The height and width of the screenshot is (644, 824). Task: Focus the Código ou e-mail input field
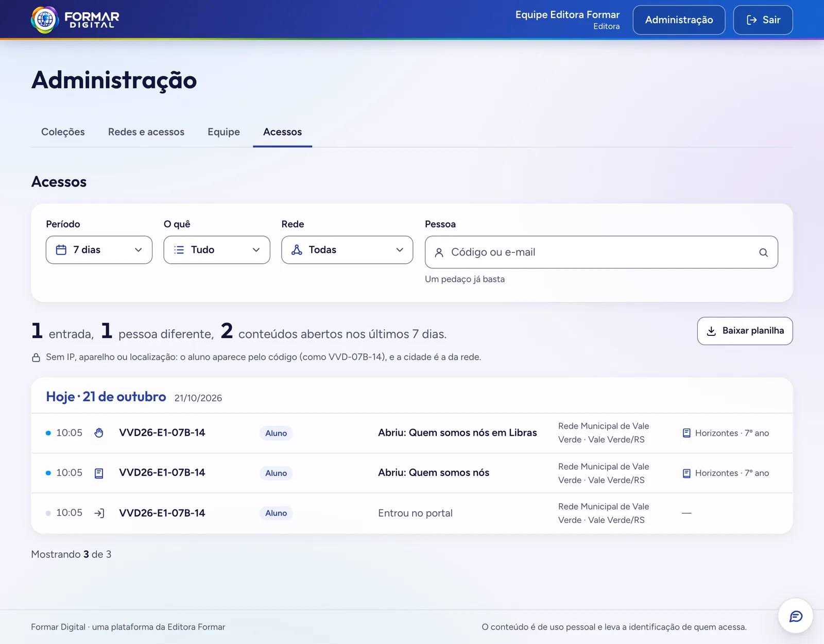tap(601, 252)
